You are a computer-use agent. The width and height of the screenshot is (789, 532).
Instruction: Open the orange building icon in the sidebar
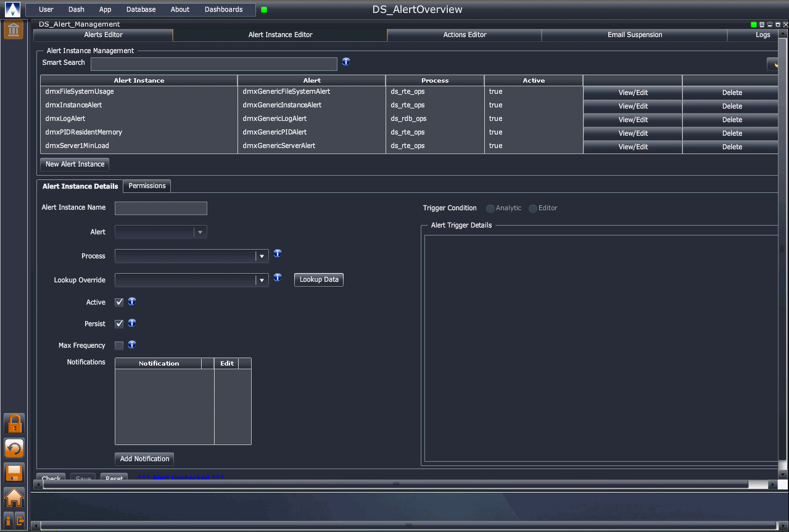[14, 29]
